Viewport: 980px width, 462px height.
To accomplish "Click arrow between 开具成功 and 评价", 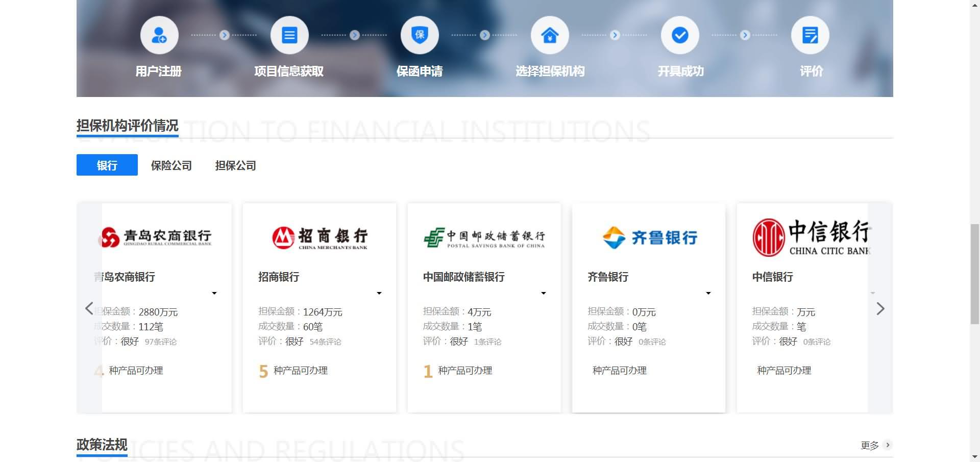I will point(745,35).
